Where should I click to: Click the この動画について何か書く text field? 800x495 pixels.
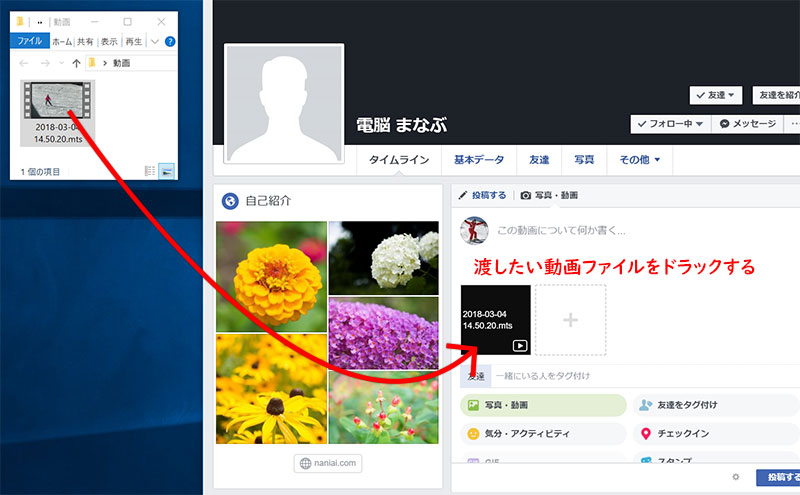562,231
